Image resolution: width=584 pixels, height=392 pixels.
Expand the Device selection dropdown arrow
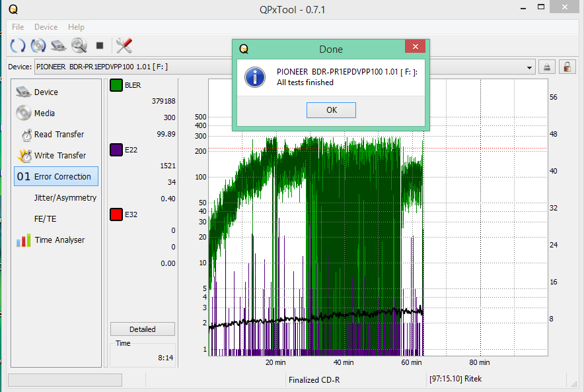[x=529, y=67]
